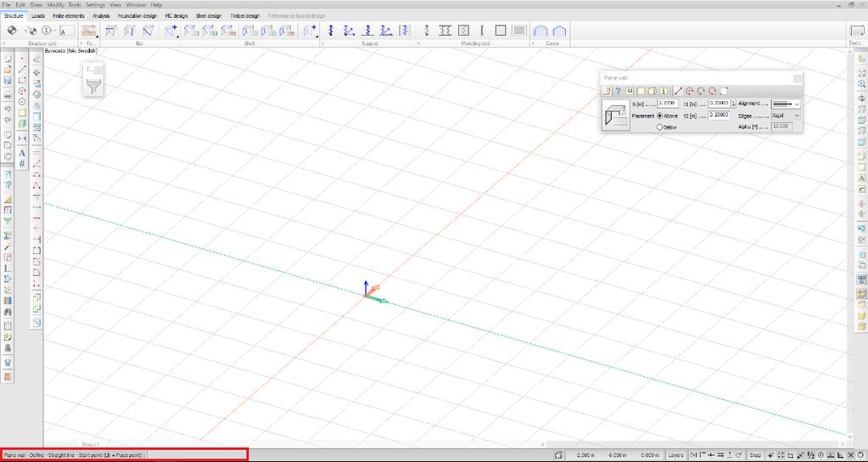Toggle the center point snap icon
868x462 pixels.
pyautogui.click(x=820, y=455)
